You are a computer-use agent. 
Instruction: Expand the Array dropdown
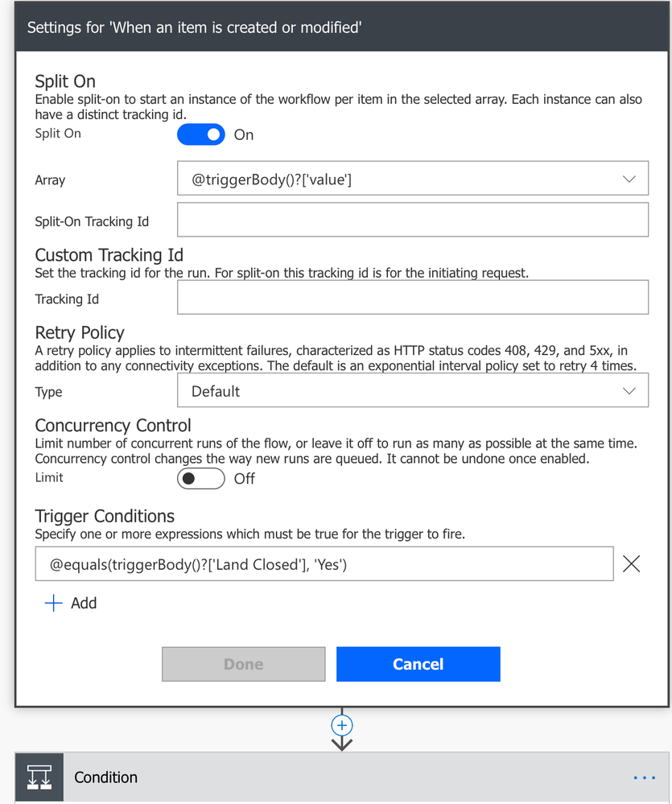click(629, 178)
